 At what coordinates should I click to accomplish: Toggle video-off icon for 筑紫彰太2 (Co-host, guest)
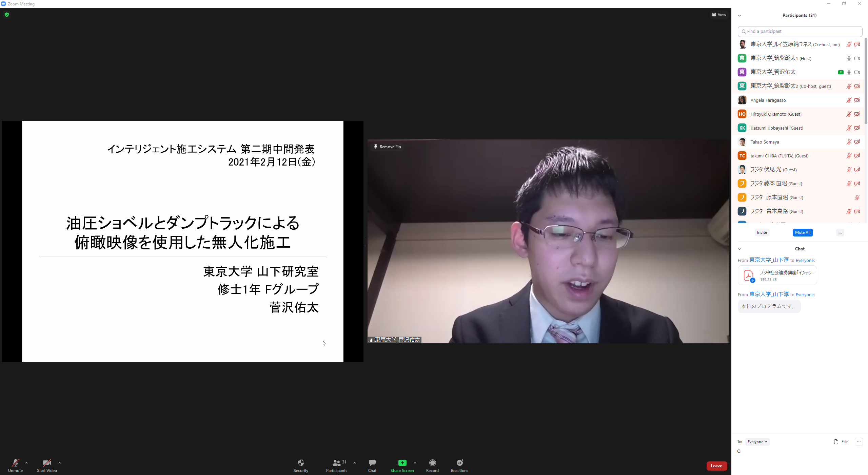857,86
